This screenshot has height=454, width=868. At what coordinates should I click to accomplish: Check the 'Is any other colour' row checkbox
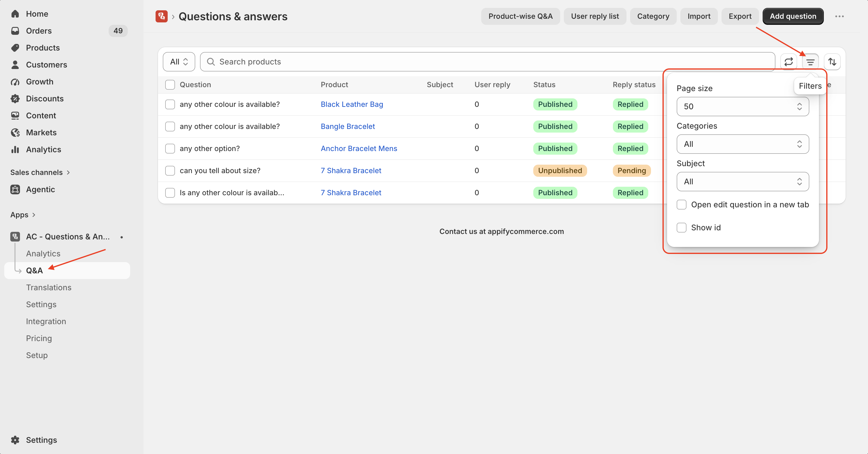click(170, 193)
